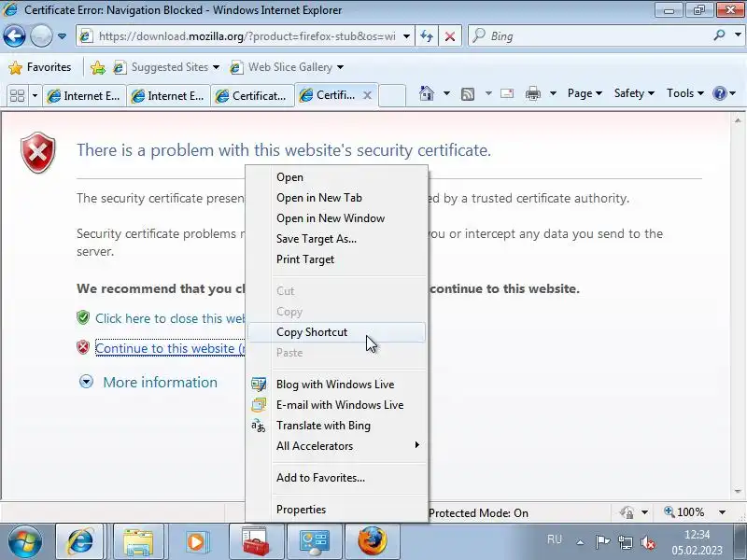
Task: Select Save Target As... option
Action: coord(336,239)
